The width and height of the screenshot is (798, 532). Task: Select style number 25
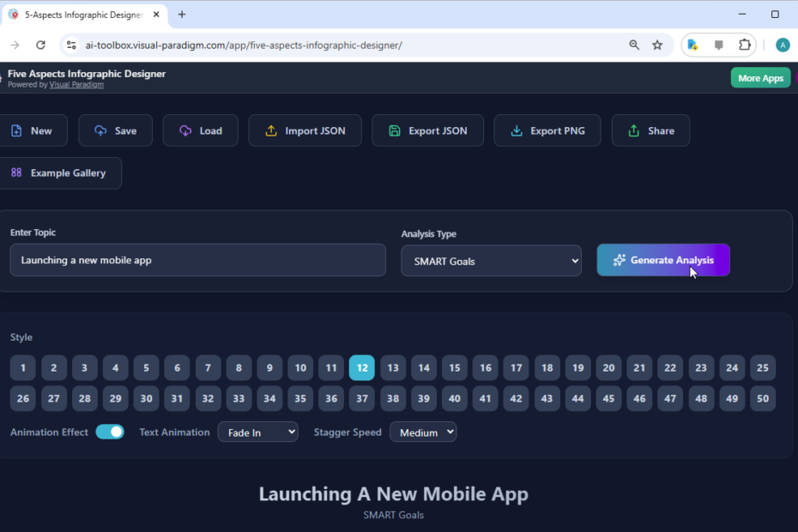coord(762,368)
